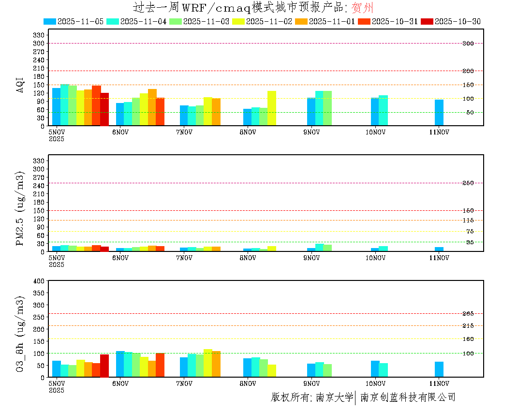The image size is (532, 411).
Task: Click the AQI y-axis title
Action: pyautogui.click(x=20, y=84)
